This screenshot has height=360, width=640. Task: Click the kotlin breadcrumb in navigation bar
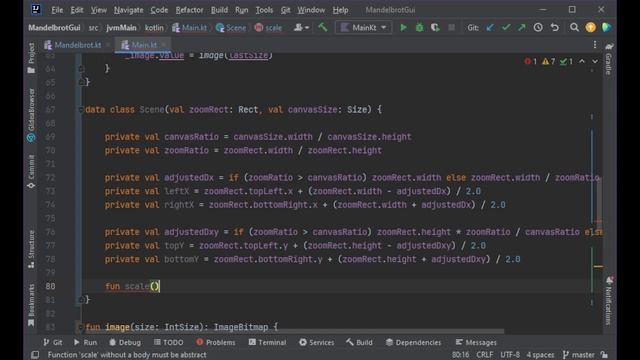click(154, 27)
